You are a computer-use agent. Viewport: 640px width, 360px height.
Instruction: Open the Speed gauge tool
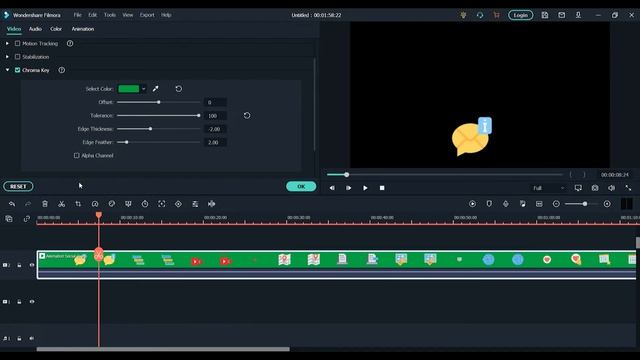tap(95, 204)
